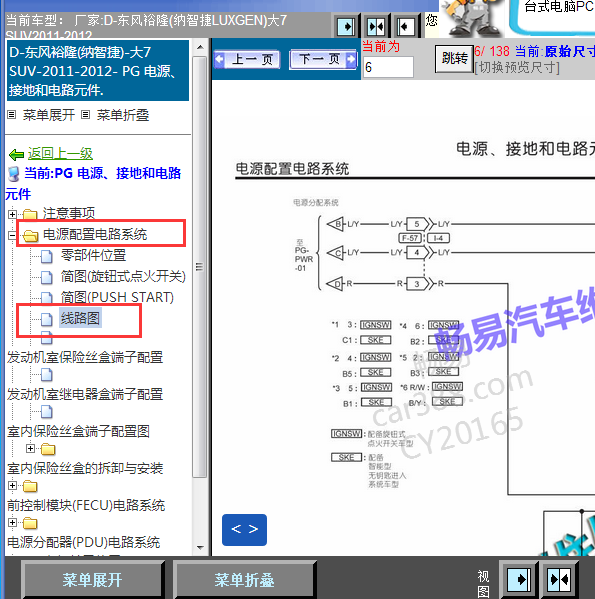595x599 pixels.
Task: Click the 返回上一级 link
Action: (60, 154)
